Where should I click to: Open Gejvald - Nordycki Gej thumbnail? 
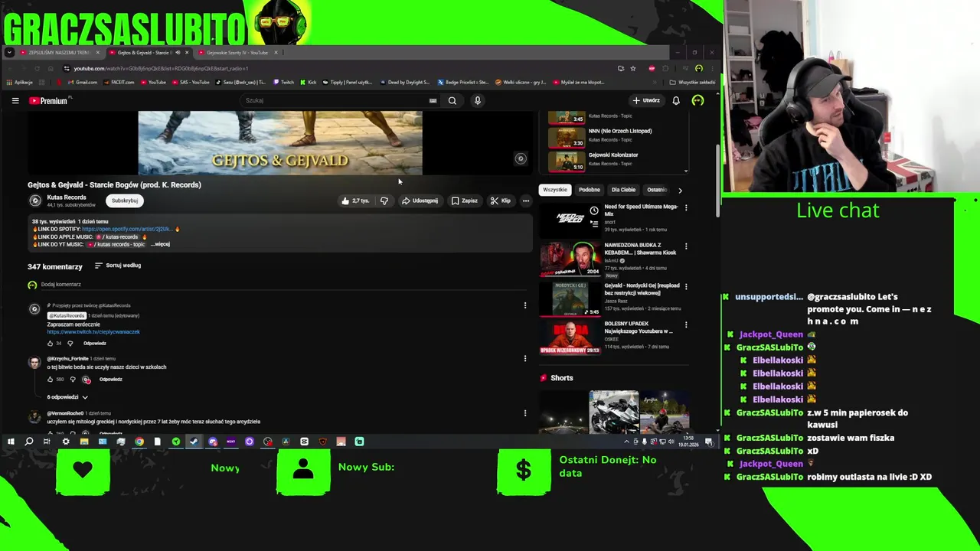pyautogui.click(x=570, y=298)
